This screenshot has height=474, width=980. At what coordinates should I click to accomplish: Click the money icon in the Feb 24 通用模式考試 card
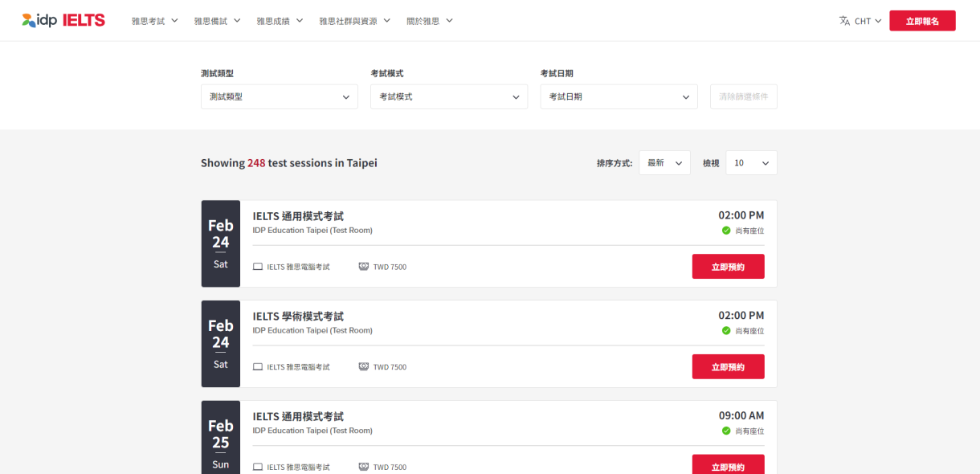tap(364, 267)
